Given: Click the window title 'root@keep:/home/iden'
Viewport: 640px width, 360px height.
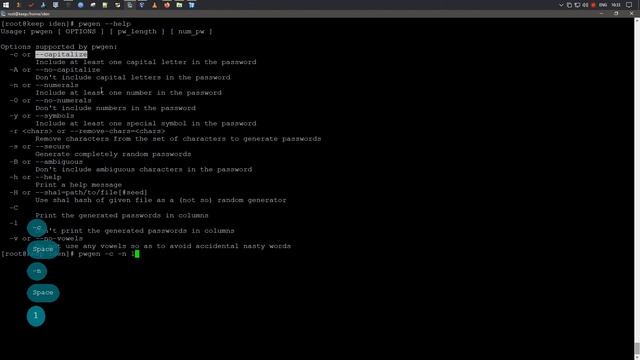Looking at the screenshot, I should tap(29, 14).
